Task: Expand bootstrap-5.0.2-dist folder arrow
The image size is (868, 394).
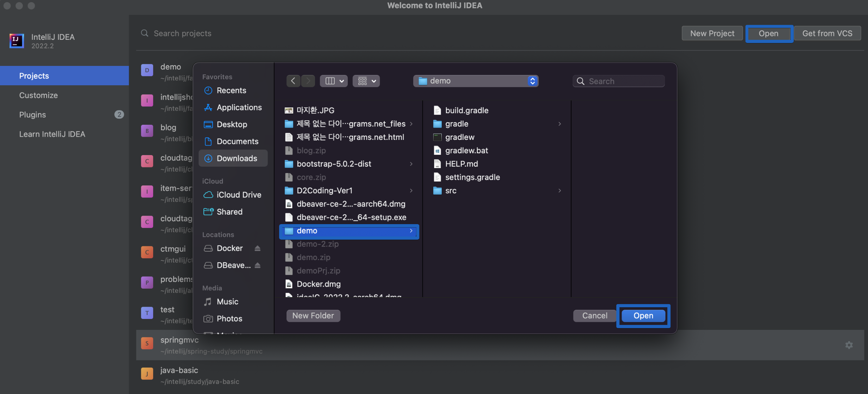Action: (411, 164)
